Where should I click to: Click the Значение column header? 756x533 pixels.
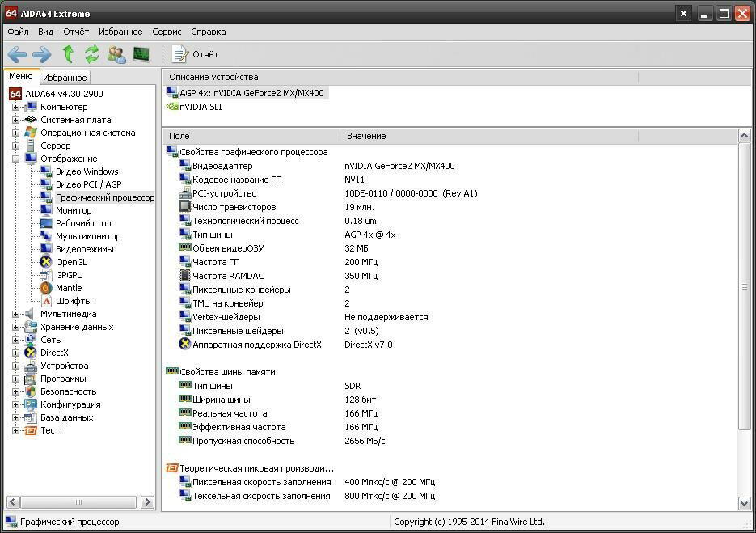coord(489,136)
